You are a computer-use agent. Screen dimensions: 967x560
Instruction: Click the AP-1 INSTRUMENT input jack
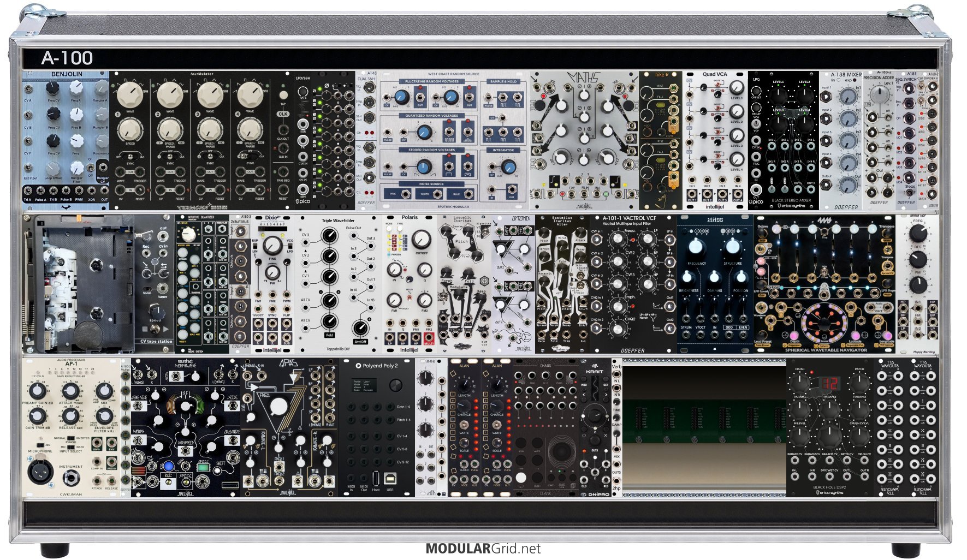click(72, 479)
